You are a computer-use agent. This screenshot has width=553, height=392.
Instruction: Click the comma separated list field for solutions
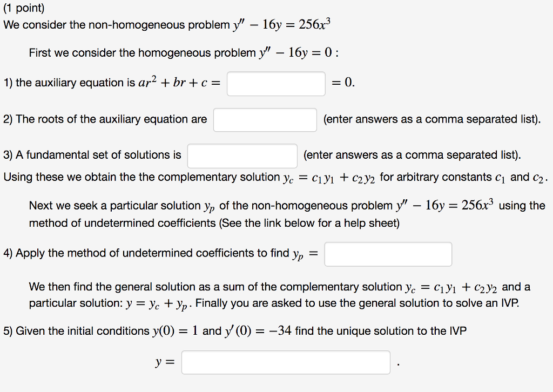point(242,156)
